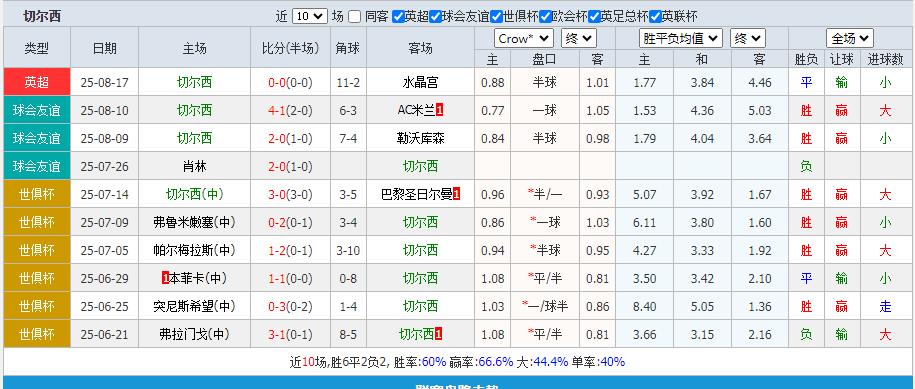The height and width of the screenshot is (389, 915).
Task: Click the 单率 40% value
Action: [612, 362]
